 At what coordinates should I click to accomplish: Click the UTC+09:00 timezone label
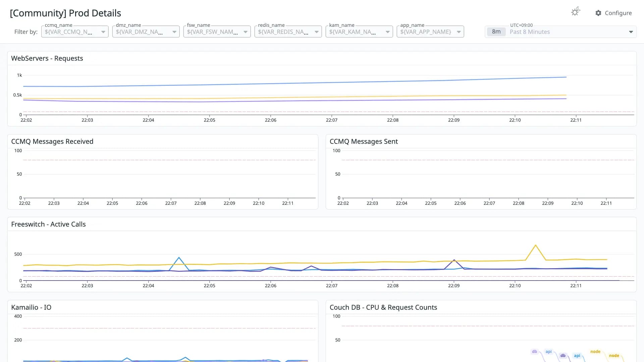tap(521, 25)
